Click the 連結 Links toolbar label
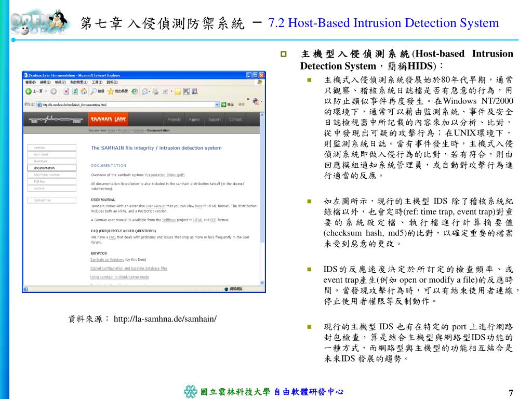The image size is (532, 399). click(241, 104)
